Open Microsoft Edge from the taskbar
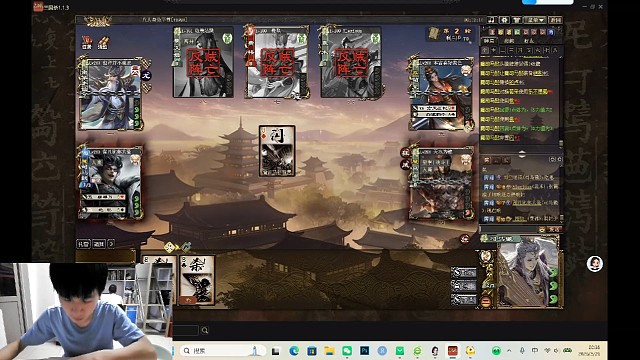 coord(294,351)
